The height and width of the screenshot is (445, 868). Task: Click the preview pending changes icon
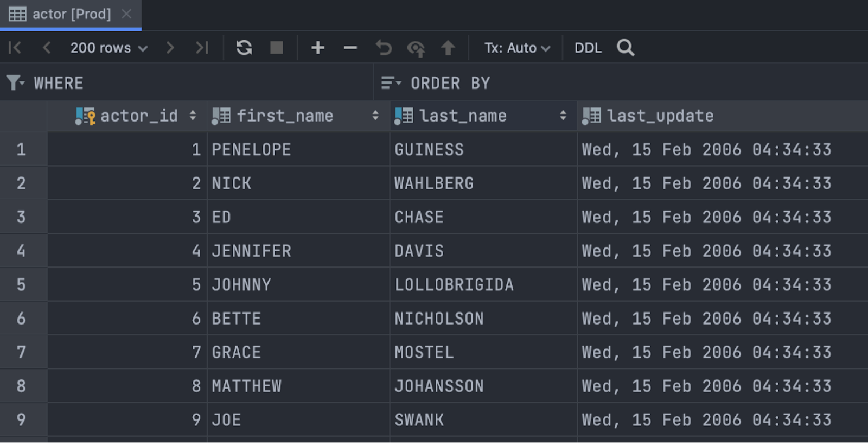[416, 48]
